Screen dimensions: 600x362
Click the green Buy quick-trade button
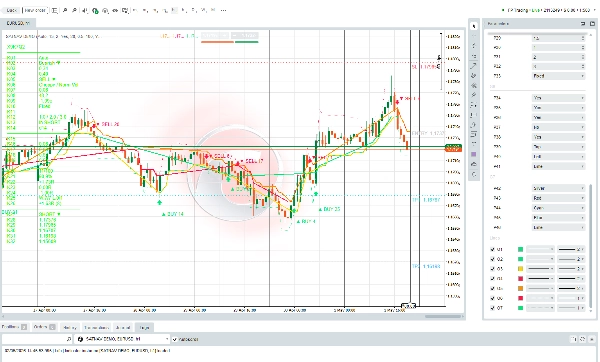click(x=245, y=36)
